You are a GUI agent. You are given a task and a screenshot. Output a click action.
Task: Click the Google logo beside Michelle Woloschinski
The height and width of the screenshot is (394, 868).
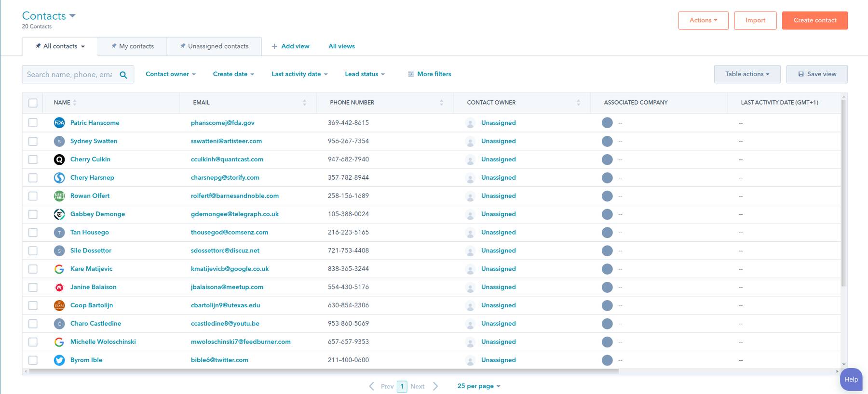[59, 342]
